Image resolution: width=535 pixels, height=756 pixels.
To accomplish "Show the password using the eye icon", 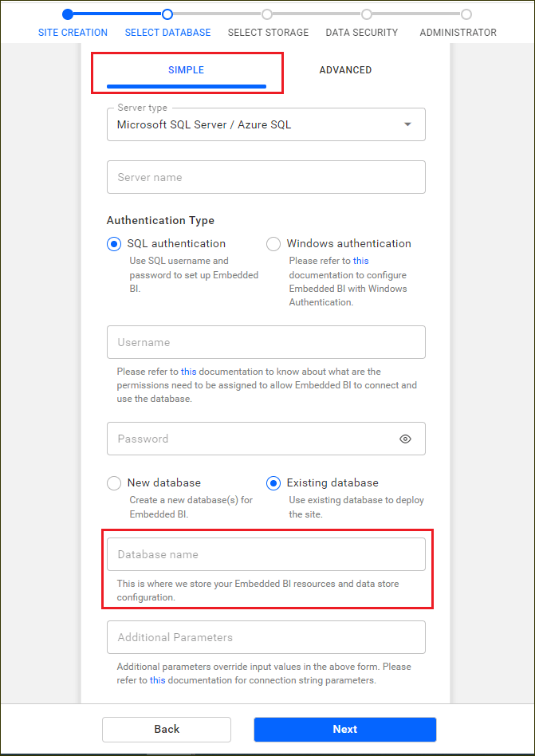I will 405,439.
